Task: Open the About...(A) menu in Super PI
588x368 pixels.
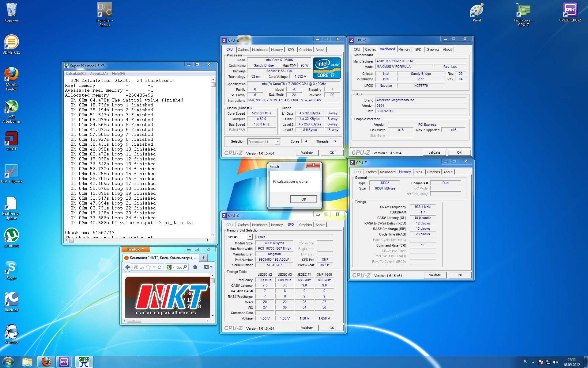Action: click(x=99, y=74)
